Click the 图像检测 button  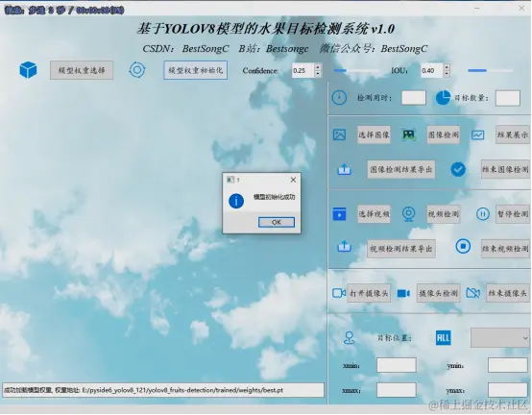[443, 134]
